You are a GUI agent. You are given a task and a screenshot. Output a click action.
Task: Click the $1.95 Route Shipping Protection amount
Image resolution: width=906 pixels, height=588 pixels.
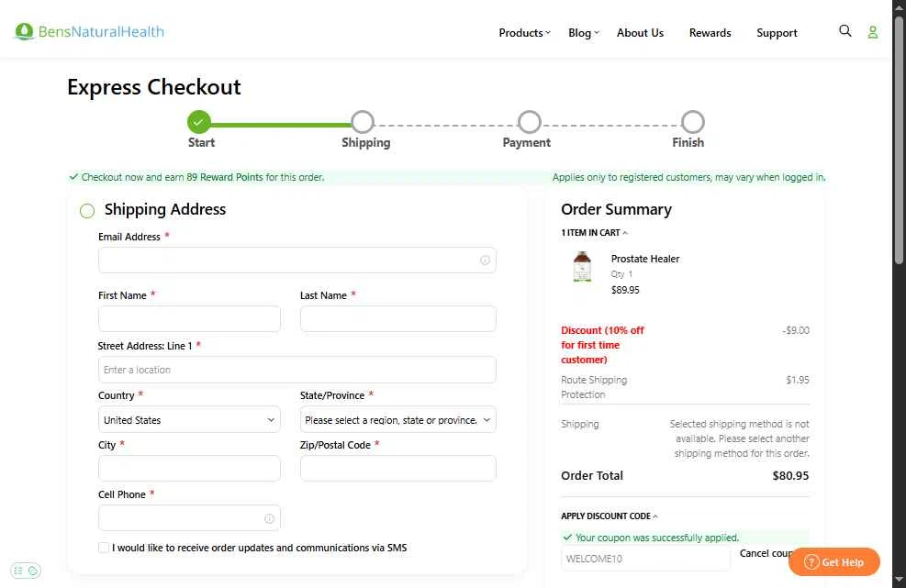tap(798, 380)
